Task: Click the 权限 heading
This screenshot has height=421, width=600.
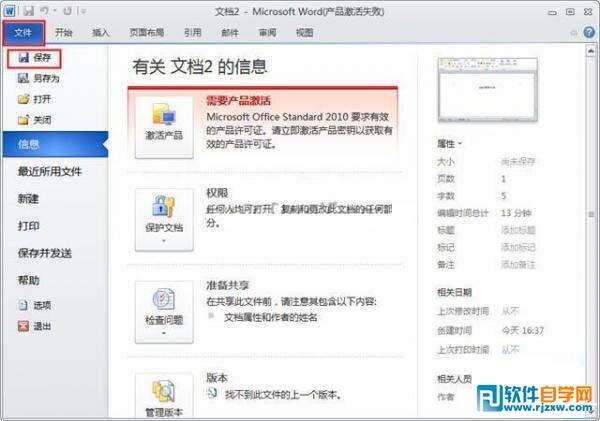Action: click(x=217, y=193)
